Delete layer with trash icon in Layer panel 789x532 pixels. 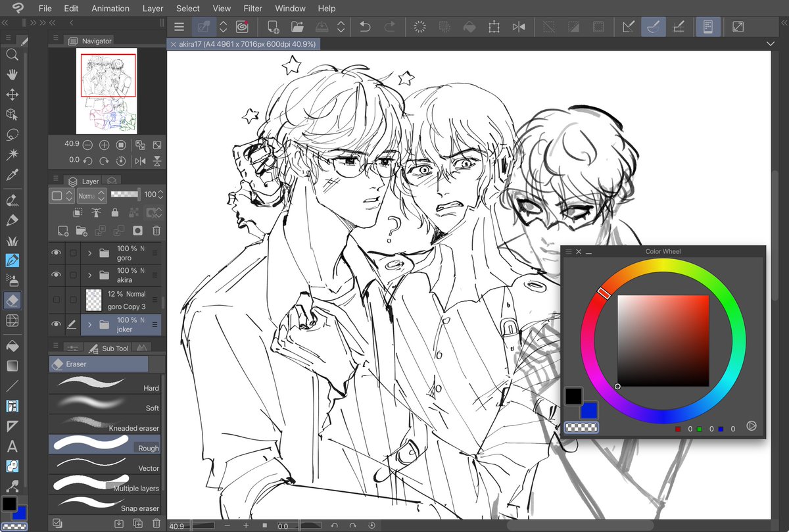(x=156, y=230)
